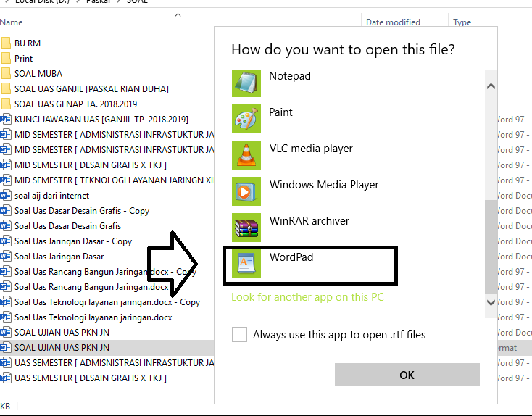The image size is (532, 416).
Task: Click the Word icon of MID SEMESTER DESAIN GRAFIS
Action: click(x=5, y=165)
